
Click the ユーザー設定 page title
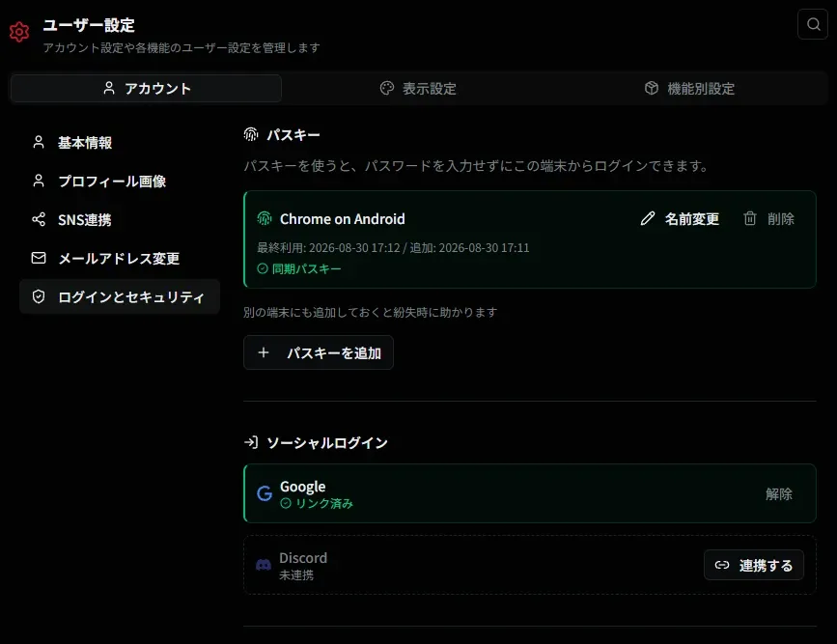(89, 25)
